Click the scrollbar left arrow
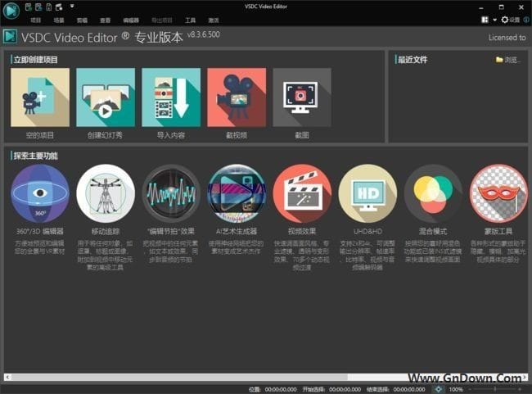This screenshot has height=394, width=532. [7, 377]
